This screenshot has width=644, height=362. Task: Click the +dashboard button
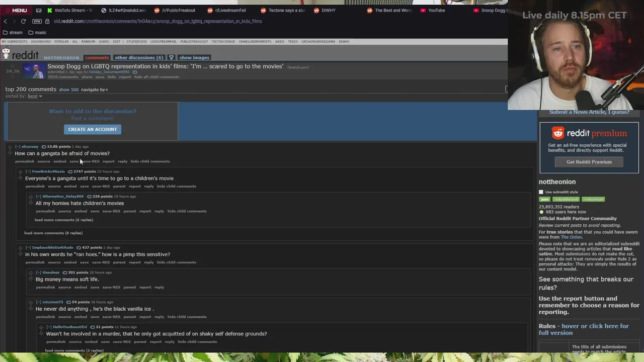(566, 200)
